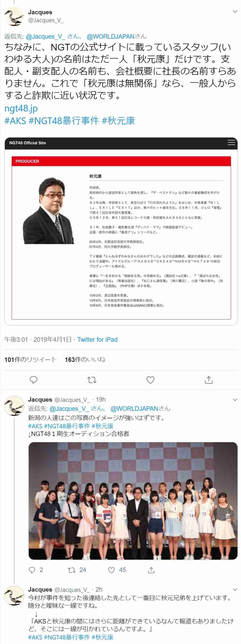Open the ngt48.jp link
This screenshot has width=241, height=644.
pos(21,109)
